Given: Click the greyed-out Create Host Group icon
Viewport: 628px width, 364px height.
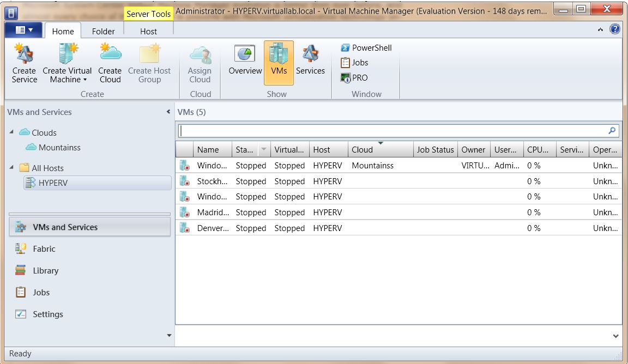Looking at the screenshot, I should (149, 53).
